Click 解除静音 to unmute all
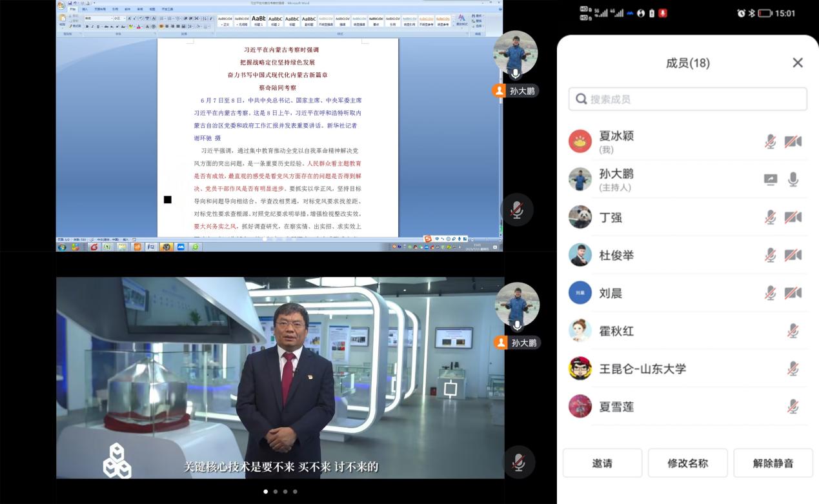Viewport: 819px width, 504px height. click(773, 463)
